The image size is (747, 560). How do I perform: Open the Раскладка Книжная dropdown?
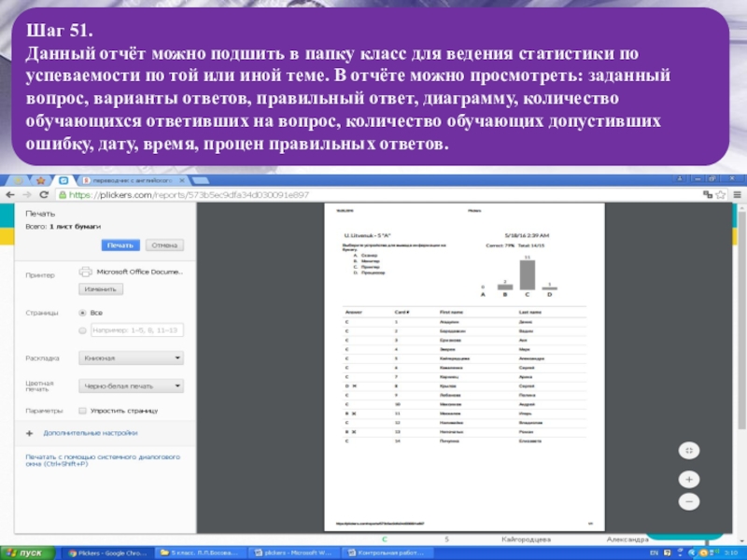[x=131, y=358]
